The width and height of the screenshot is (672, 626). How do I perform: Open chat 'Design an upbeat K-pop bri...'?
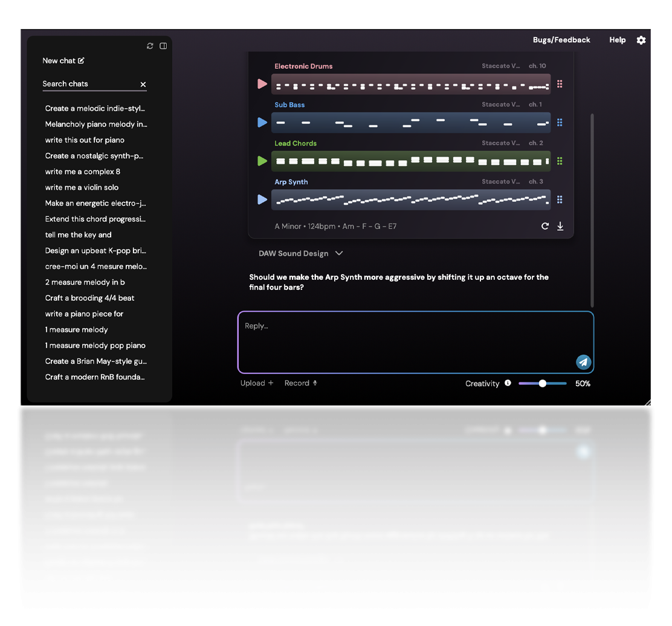(x=95, y=251)
